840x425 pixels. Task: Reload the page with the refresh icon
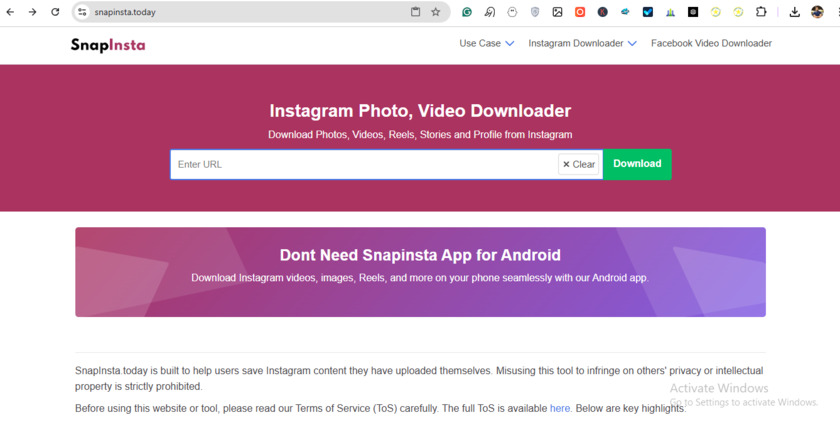pyautogui.click(x=55, y=12)
